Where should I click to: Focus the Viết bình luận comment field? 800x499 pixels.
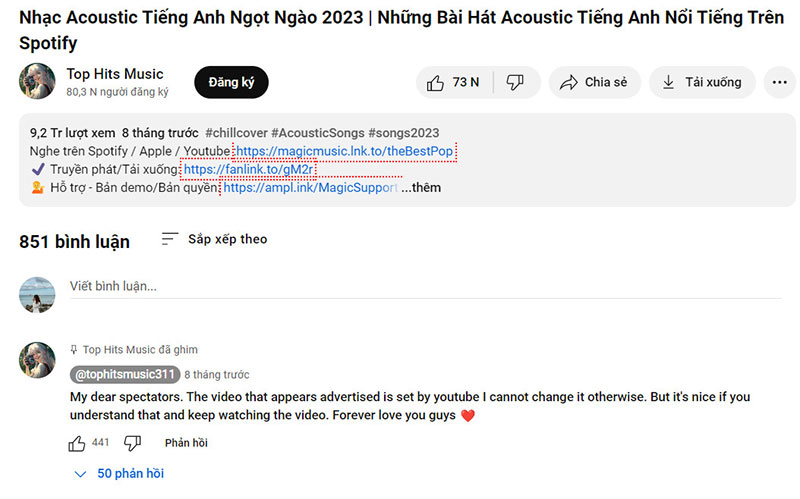pyautogui.click(x=400, y=287)
